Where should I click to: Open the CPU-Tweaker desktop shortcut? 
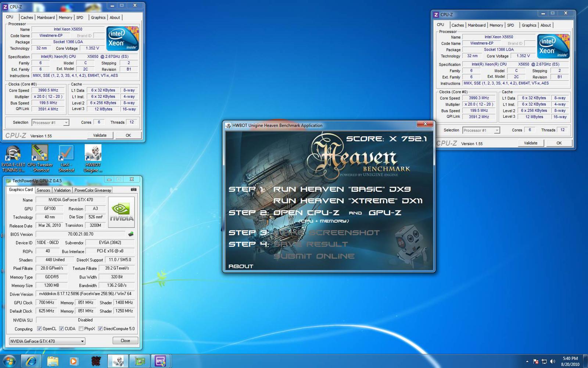click(40, 158)
